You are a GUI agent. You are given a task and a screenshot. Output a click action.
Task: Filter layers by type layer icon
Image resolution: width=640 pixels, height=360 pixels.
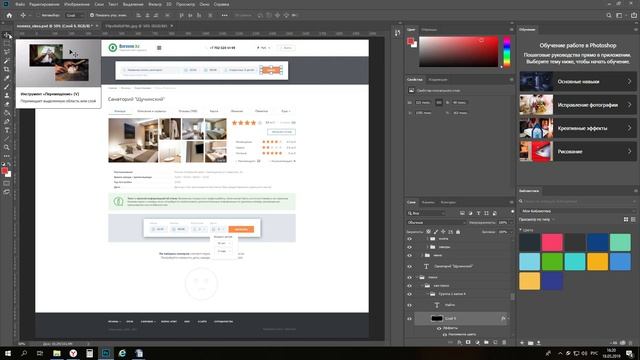(x=478, y=213)
